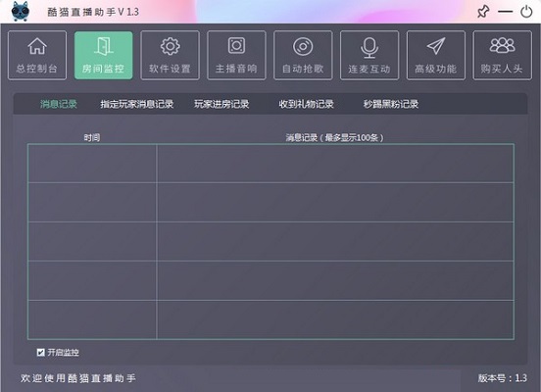
Task: Switch to 指定玩家消息记录 tab
Action: click(136, 104)
